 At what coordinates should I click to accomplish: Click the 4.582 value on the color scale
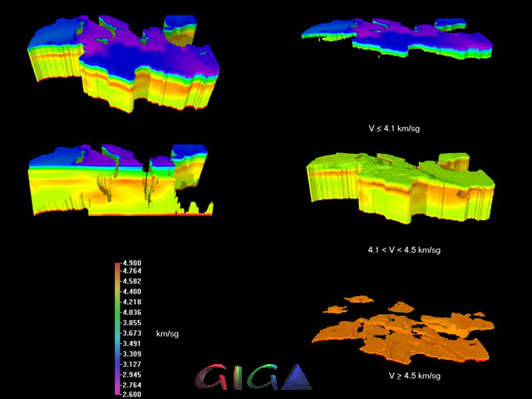(131, 281)
